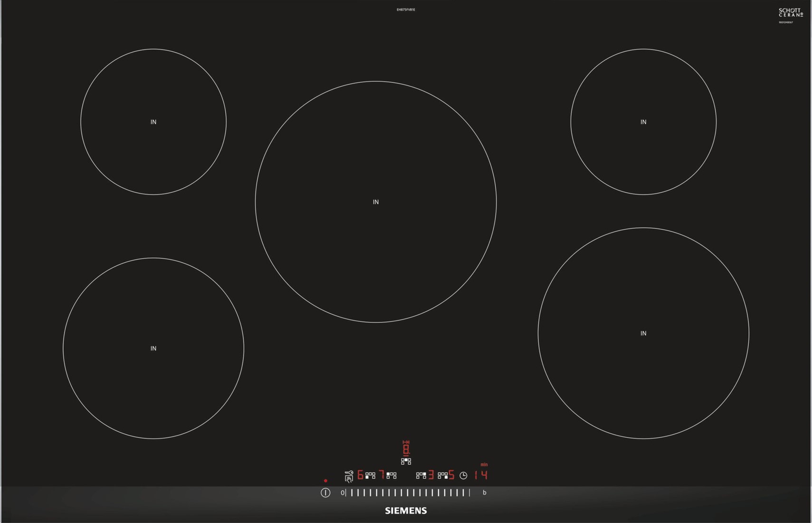The height and width of the screenshot is (523, 812).
Task: Click the model number EH875FVB1E
Action: click(x=406, y=10)
